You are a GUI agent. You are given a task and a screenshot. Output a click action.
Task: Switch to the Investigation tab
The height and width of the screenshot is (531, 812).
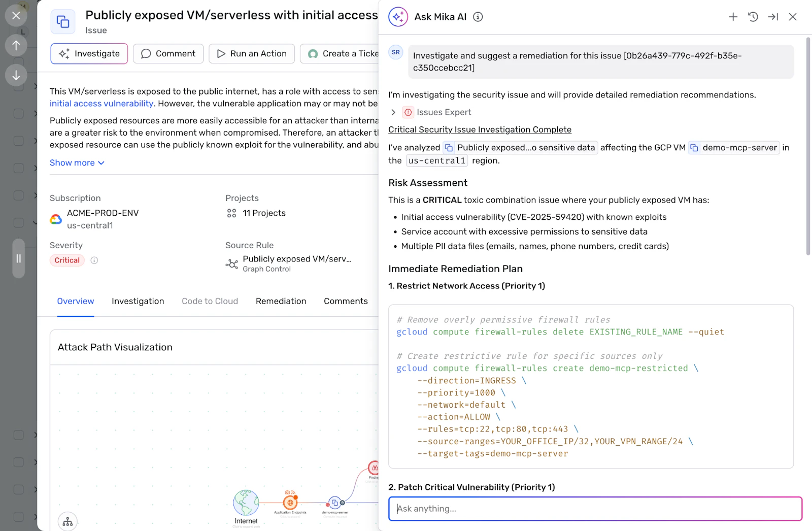[138, 301]
